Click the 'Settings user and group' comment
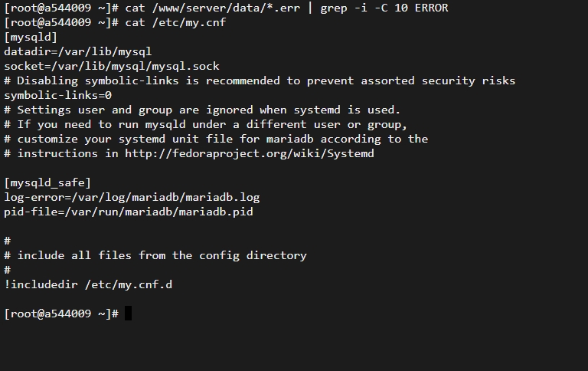The image size is (588, 371). (x=202, y=110)
